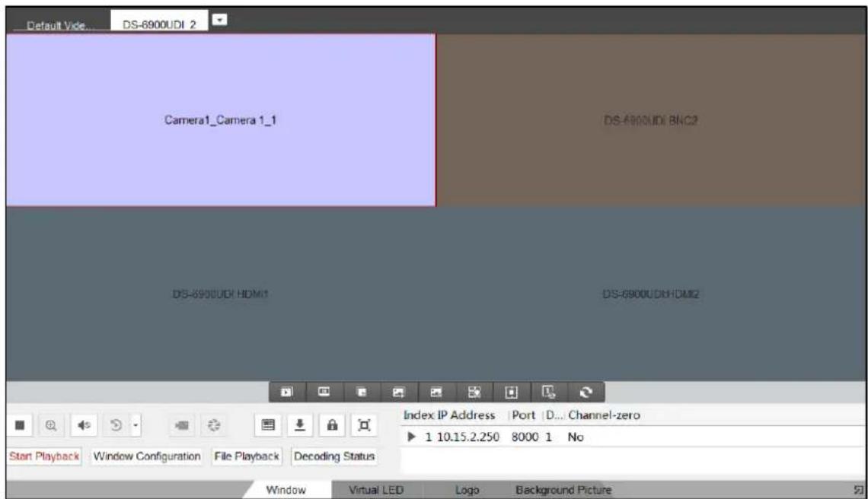This screenshot has width=868, height=499.
Task: Click the second monitor icon in the dark toolbar
Action: click(324, 393)
